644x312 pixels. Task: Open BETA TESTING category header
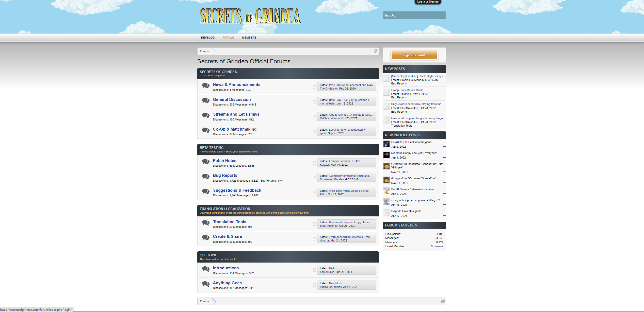(x=212, y=148)
